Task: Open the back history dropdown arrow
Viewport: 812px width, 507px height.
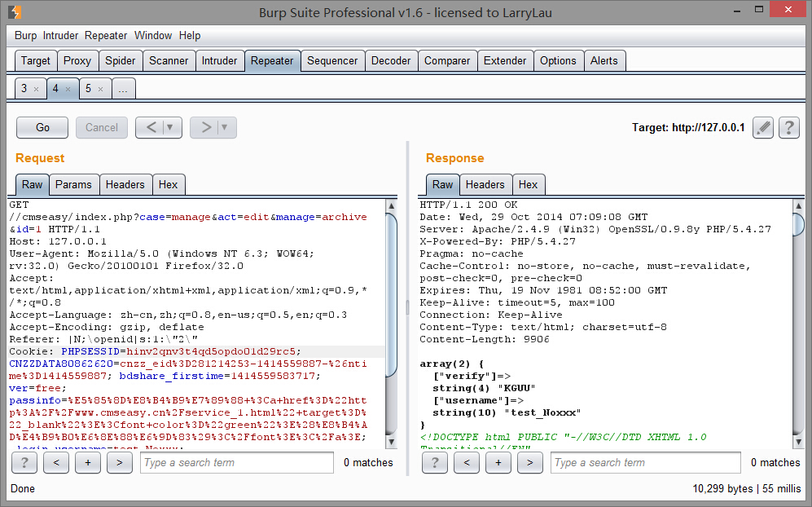Action: pyautogui.click(x=170, y=127)
